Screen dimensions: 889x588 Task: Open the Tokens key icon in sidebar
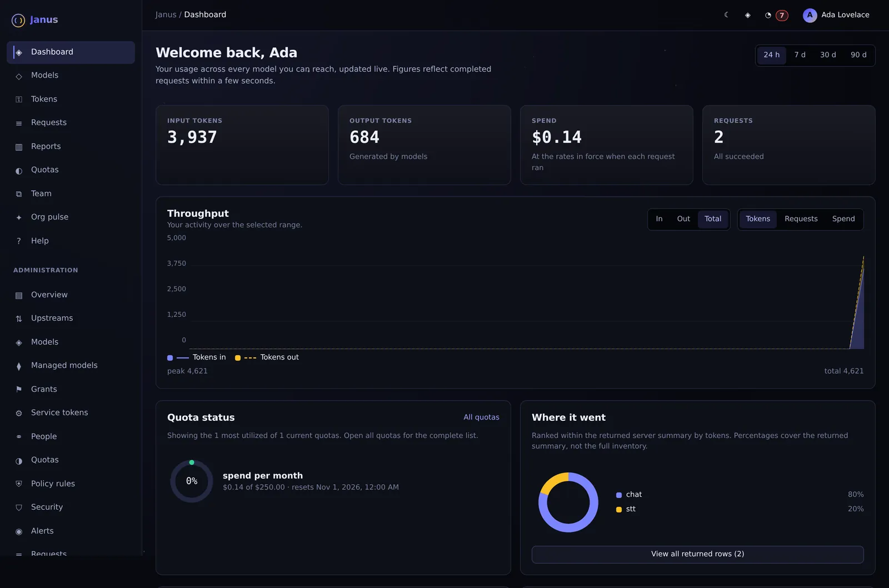tap(19, 99)
